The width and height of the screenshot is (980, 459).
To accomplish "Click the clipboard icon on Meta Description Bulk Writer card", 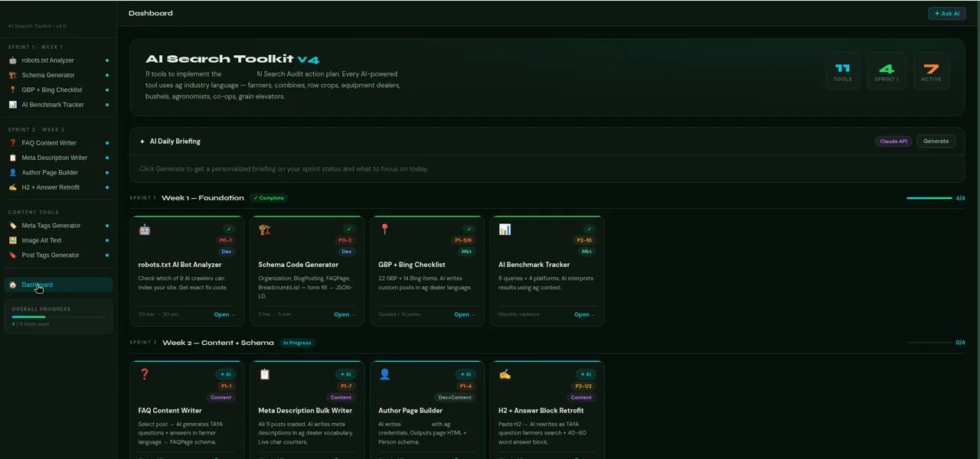I will (265, 374).
